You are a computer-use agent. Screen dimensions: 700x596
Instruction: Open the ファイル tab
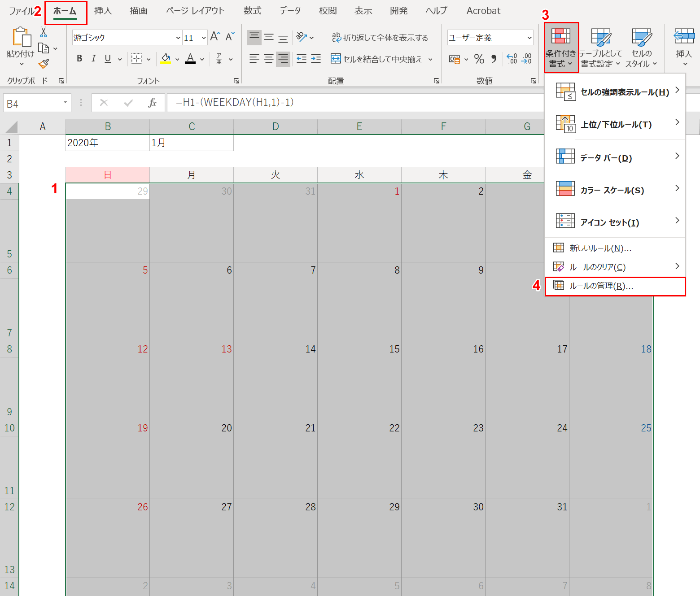coord(22,11)
